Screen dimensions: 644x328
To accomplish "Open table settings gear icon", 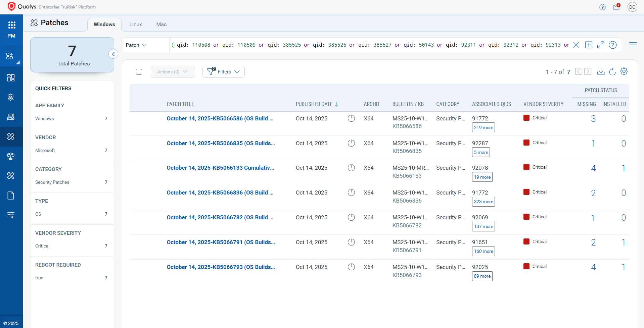I will (624, 71).
